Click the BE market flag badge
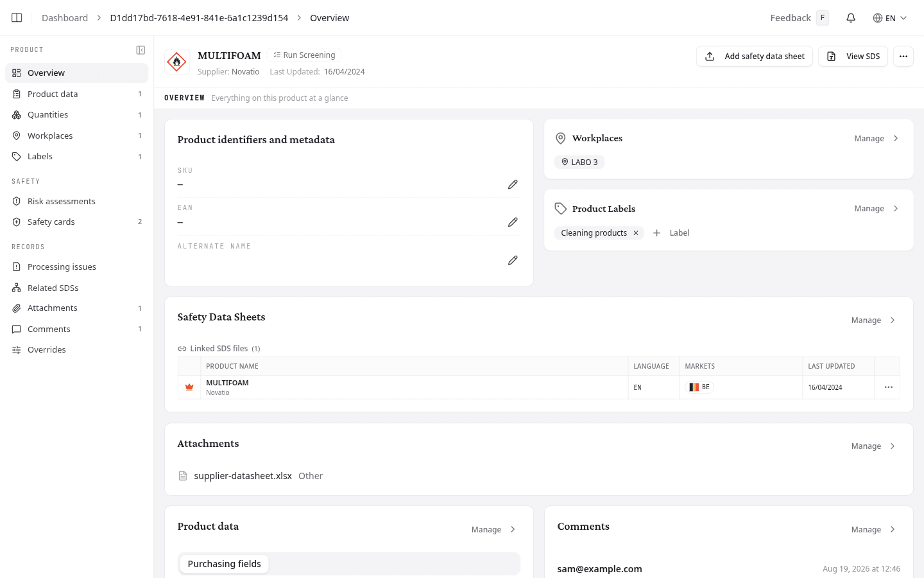This screenshot has height=578, width=924. click(699, 387)
